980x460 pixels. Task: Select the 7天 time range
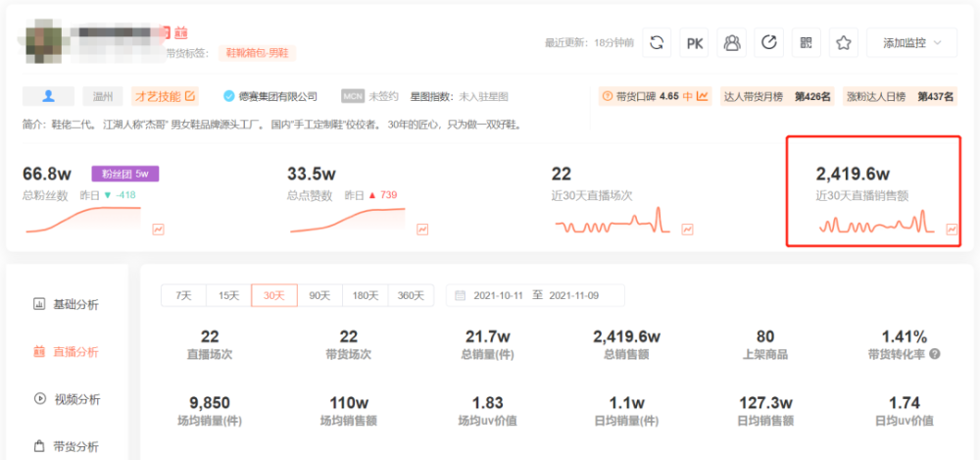[x=184, y=295]
